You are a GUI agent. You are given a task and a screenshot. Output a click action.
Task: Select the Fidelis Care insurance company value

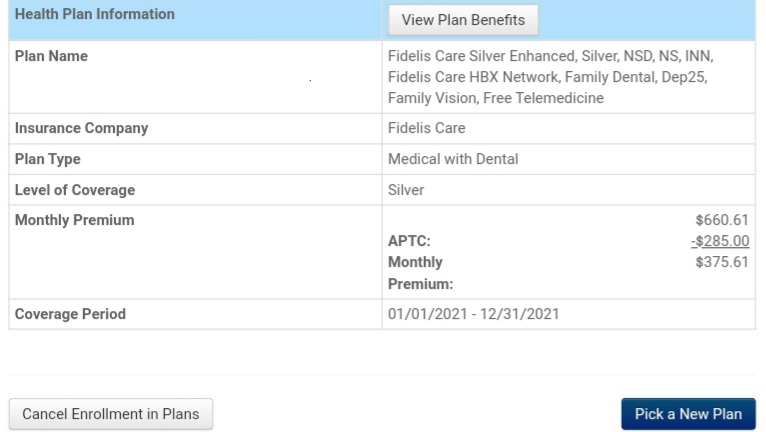(426, 128)
